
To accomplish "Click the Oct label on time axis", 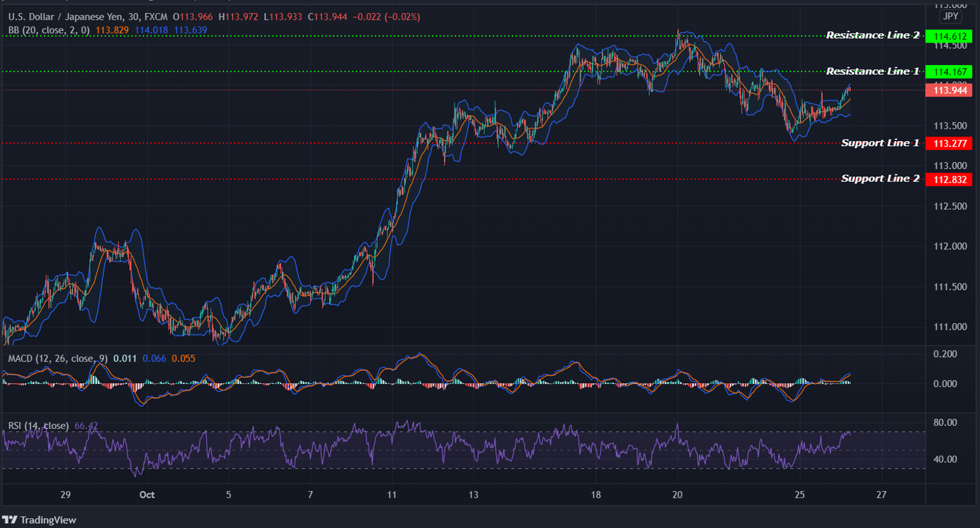I will 147,495.
